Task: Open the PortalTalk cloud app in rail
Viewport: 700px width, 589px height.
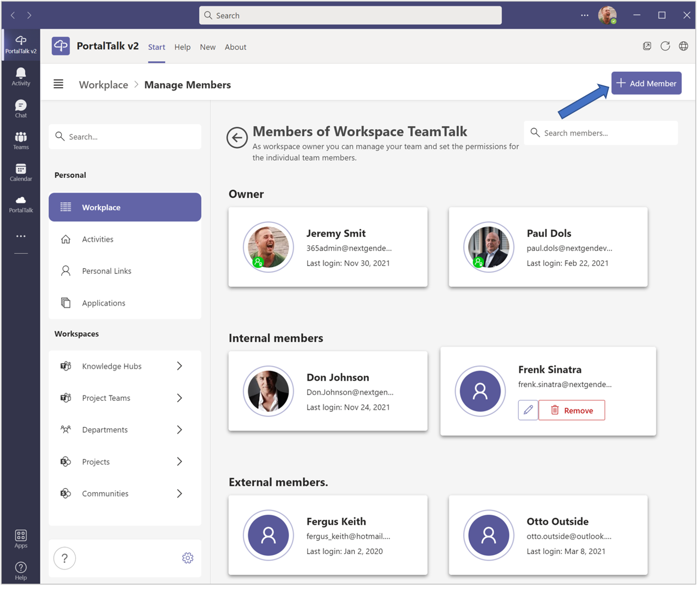Action: click(21, 204)
